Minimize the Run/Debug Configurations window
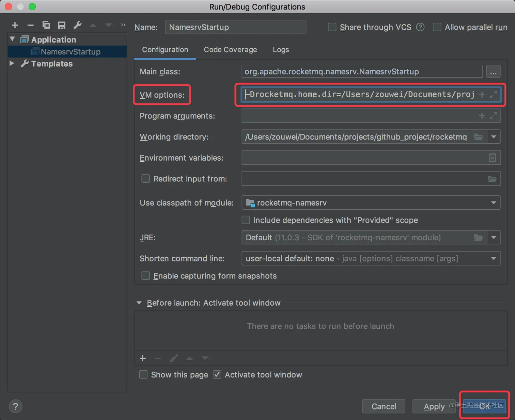This screenshot has height=420, width=515. pos(20,6)
